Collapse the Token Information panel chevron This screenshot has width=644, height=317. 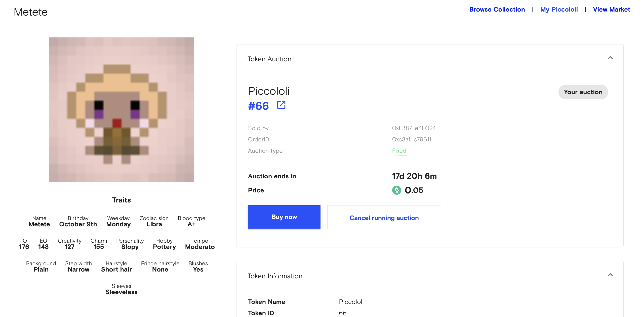(610, 275)
